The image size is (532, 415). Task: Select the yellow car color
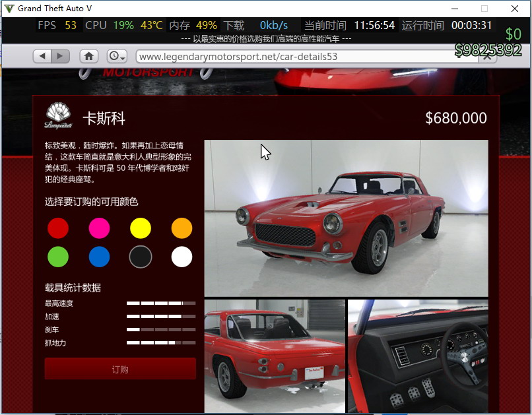pyautogui.click(x=141, y=228)
